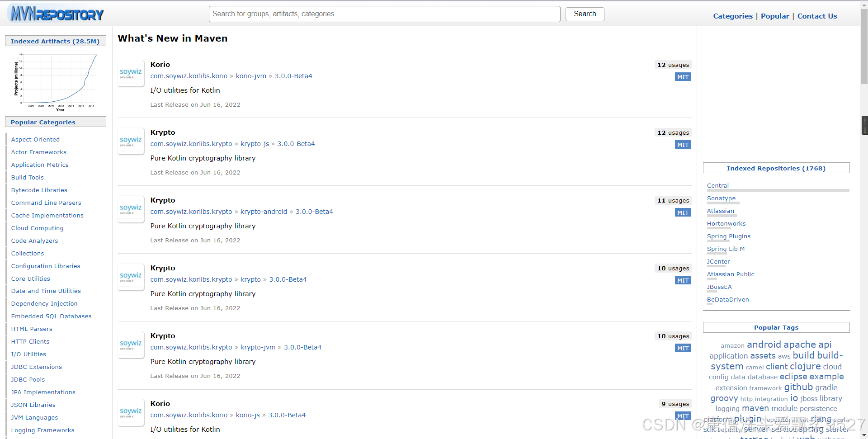Viewport: 868px width, 439px height.
Task: Open the indexed artifacts growth chart
Action: (56, 82)
